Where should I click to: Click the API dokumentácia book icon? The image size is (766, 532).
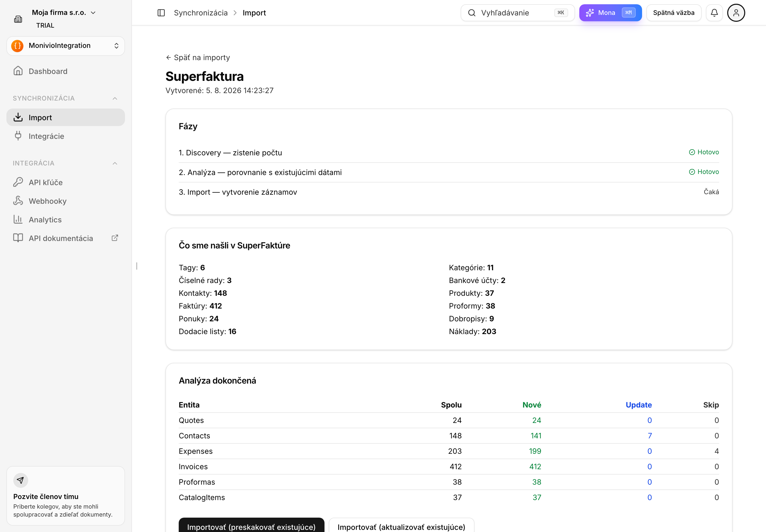pos(18,238)
